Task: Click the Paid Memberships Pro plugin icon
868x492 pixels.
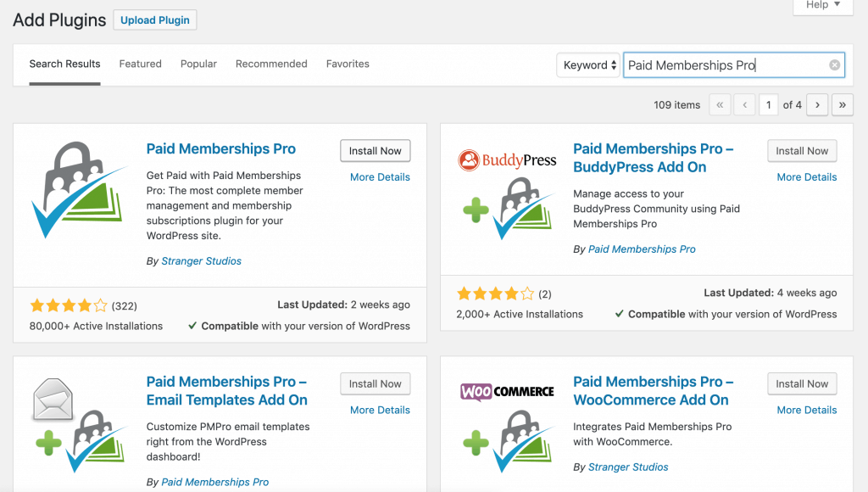Action: [79, 189]
